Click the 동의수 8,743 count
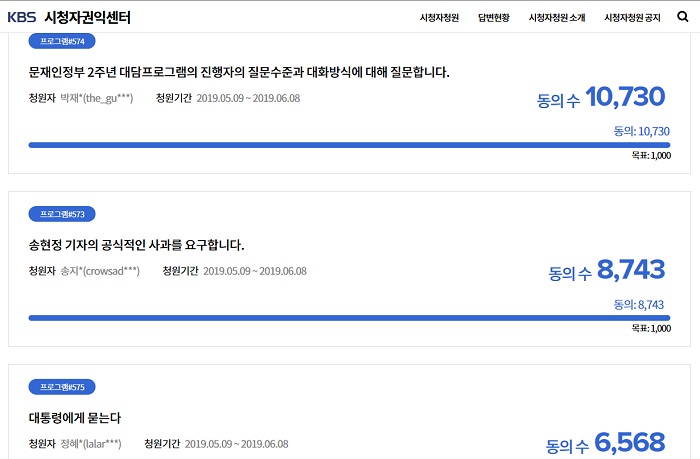Image resolution: width=700 pixels, height=459 pixels. [607, 270]
